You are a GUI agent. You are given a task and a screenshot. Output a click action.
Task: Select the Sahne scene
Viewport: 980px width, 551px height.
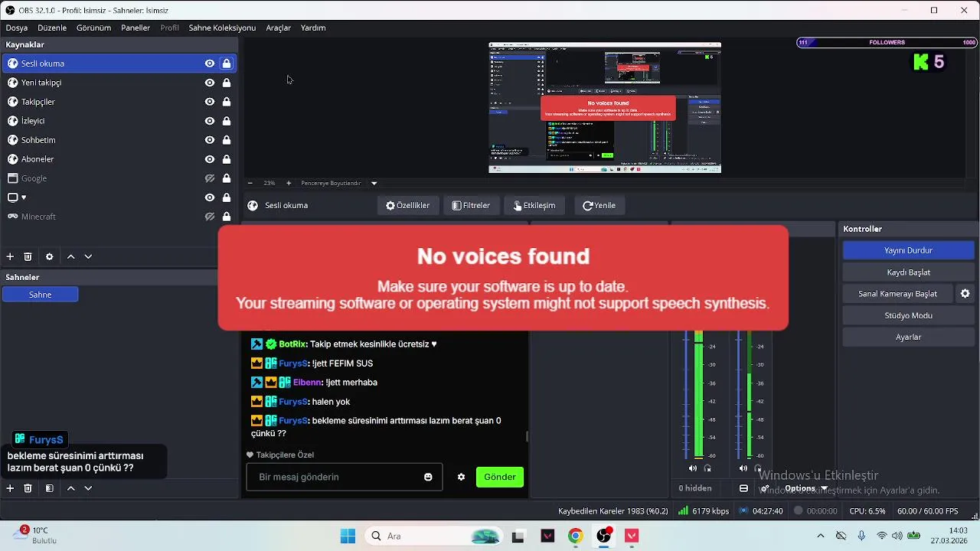click(41, 295)
